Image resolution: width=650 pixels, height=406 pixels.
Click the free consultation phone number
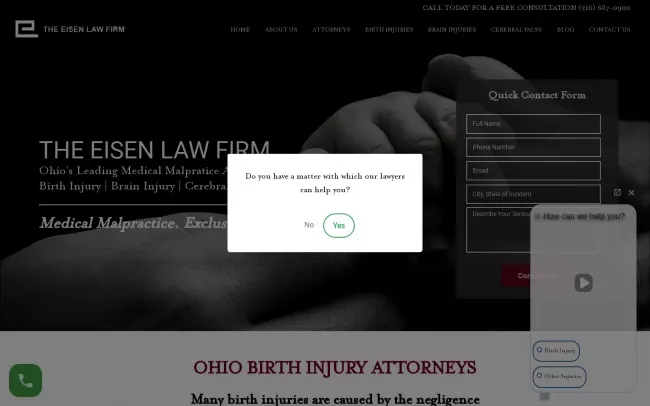[x=604, y=7]
